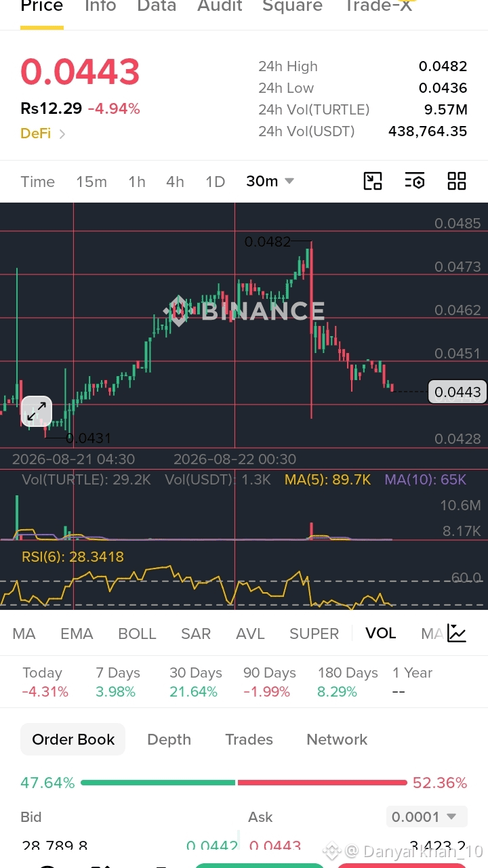Toggle the AVL indicator
Viewport: 488px width, 868px height.
[x=250, y=634]
